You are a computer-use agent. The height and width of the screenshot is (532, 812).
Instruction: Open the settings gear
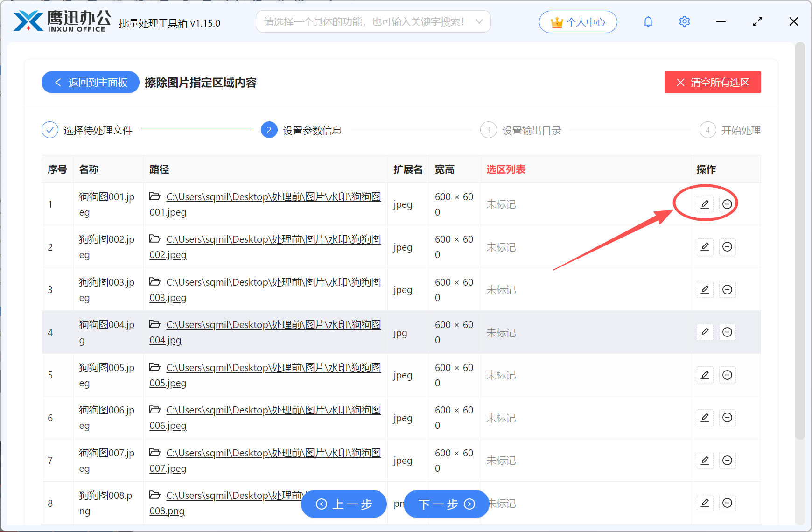click(684, 21)
